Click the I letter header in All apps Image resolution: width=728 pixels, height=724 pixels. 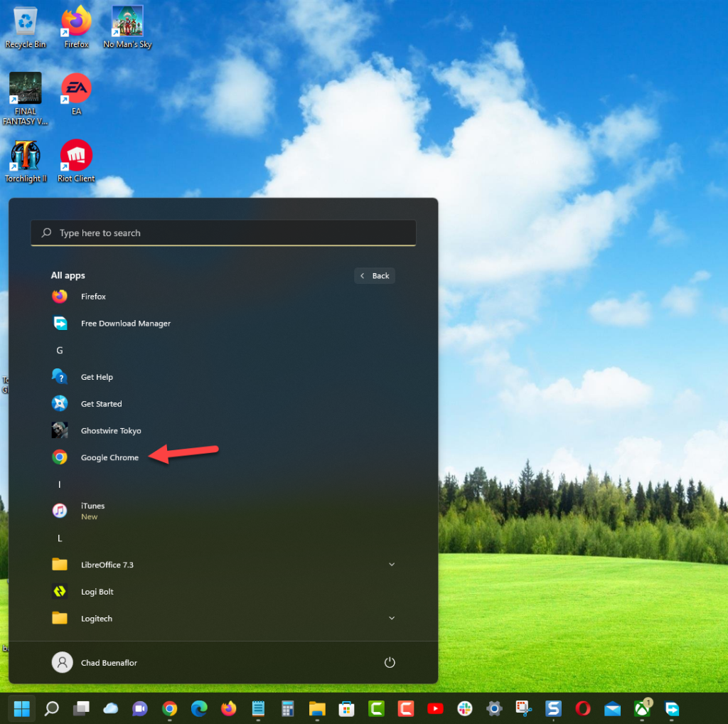click(x=60, y=484)
